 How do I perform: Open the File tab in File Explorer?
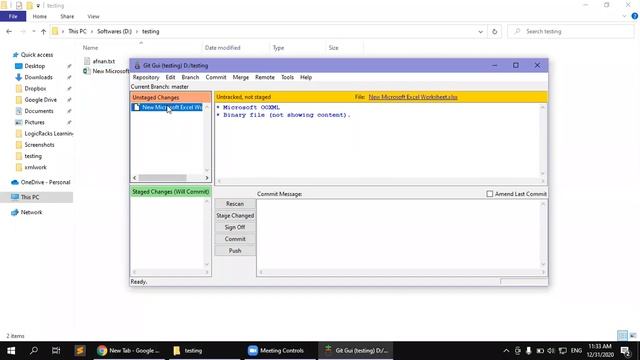13,16
